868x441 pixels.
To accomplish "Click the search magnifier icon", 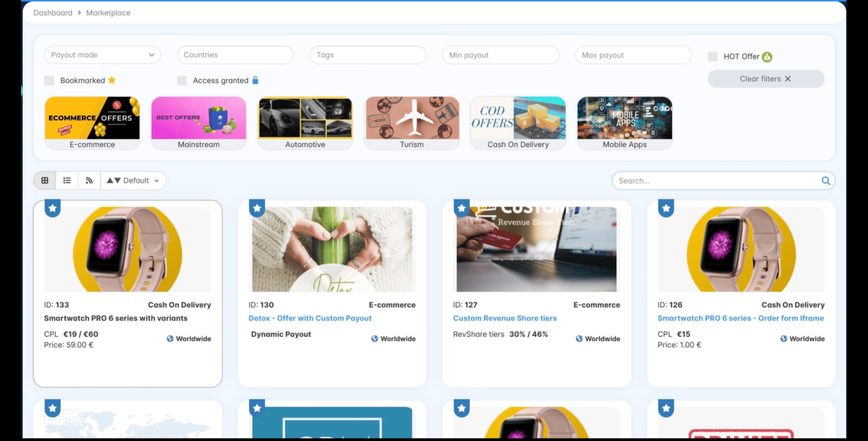I will tap(826, 181).
